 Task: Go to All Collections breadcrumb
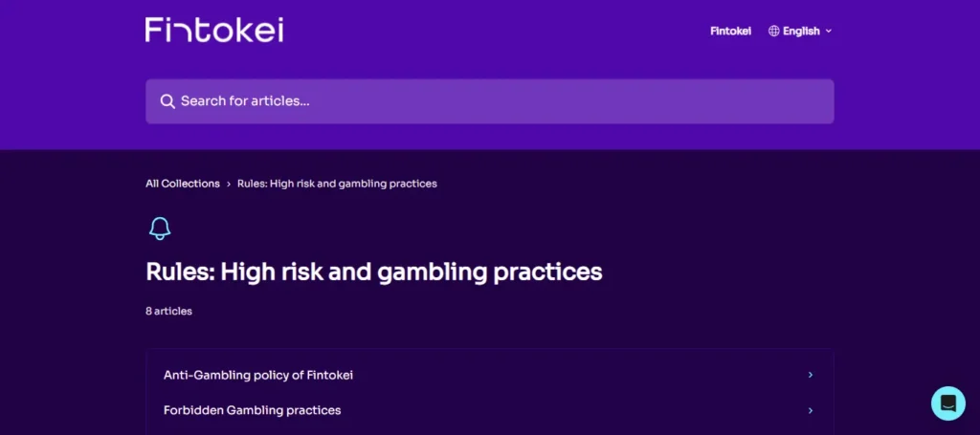click(183, 184)
